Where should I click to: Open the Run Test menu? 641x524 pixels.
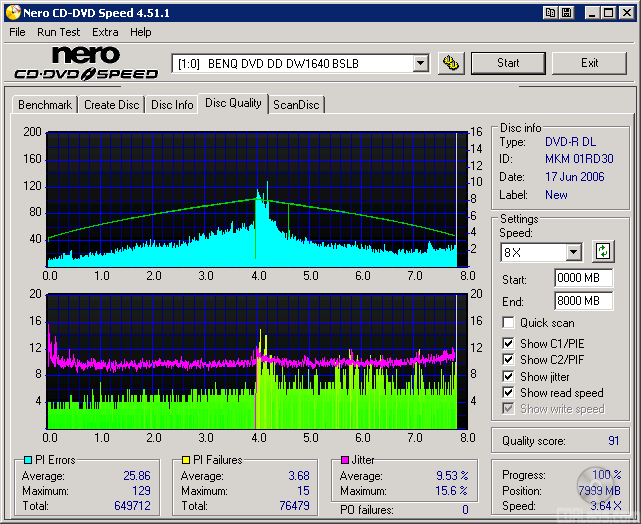pos(59,32)
